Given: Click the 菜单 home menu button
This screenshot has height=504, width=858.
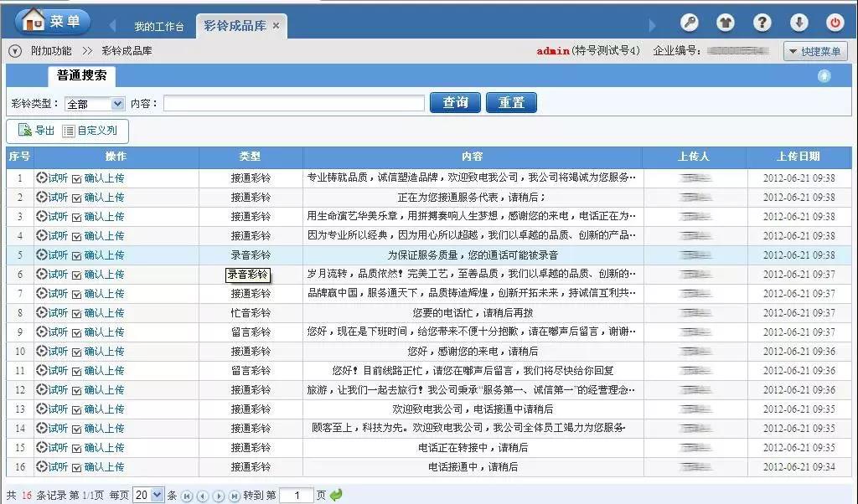Looking at the screenshot, I should 52,21.
